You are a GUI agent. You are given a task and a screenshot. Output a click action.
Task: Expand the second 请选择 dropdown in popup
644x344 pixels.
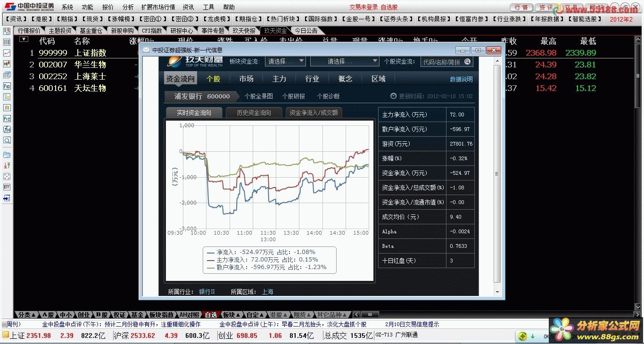click(345, 61)
